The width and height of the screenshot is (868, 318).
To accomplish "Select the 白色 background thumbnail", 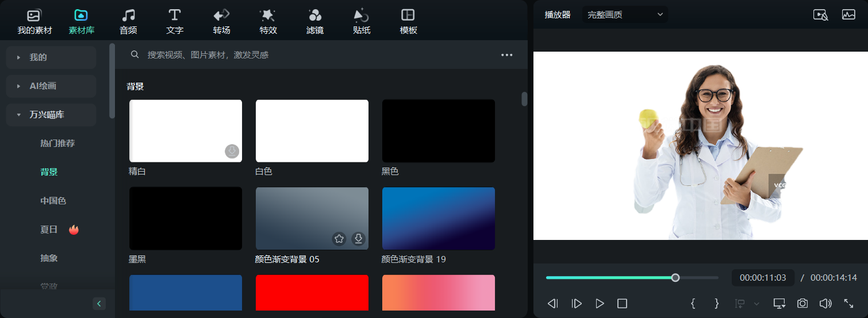I will [x=312, y=131].
